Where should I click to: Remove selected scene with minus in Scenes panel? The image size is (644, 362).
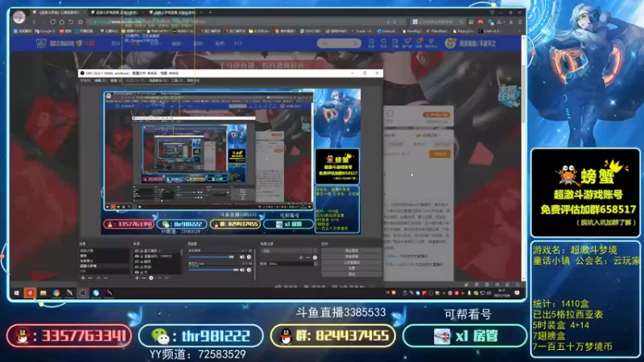(90, 278)
